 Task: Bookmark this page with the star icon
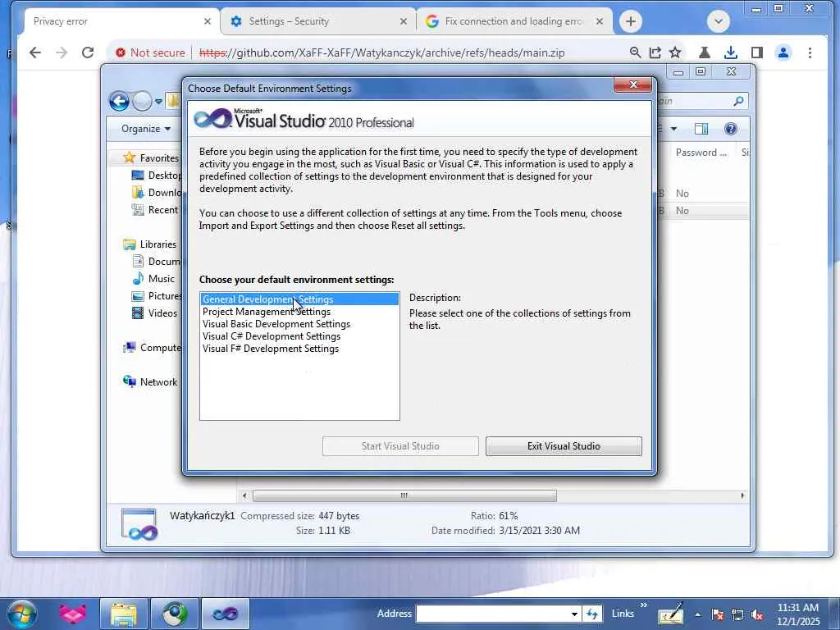click(x=675, y=52)
